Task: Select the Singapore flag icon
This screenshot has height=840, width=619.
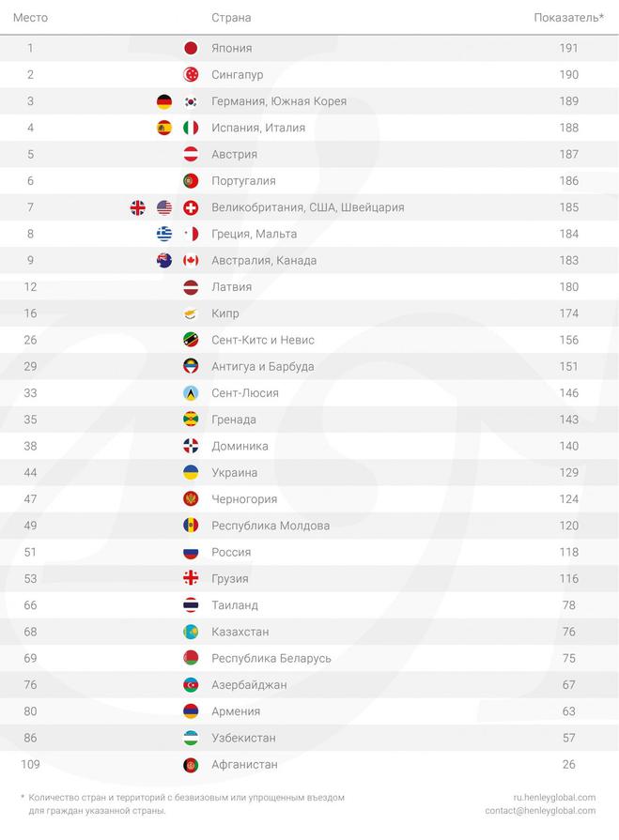Action: pos(191,74)
